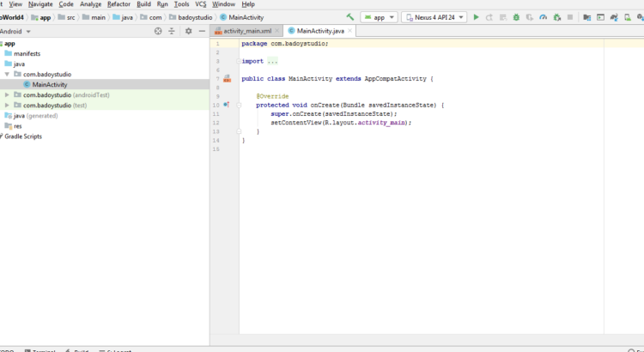
Task: Collapse the com.badoystudio package tree node
Action: click(x=7, y=75)
